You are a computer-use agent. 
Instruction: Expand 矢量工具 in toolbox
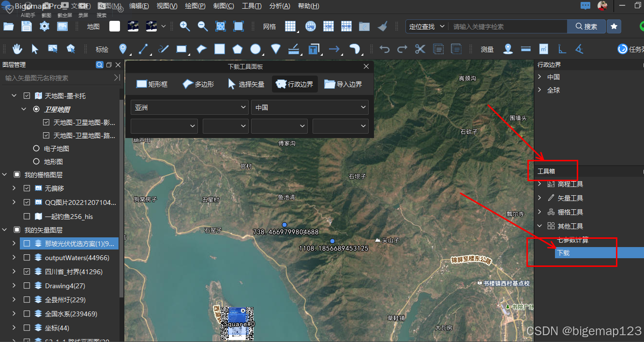tap(540, 198)
